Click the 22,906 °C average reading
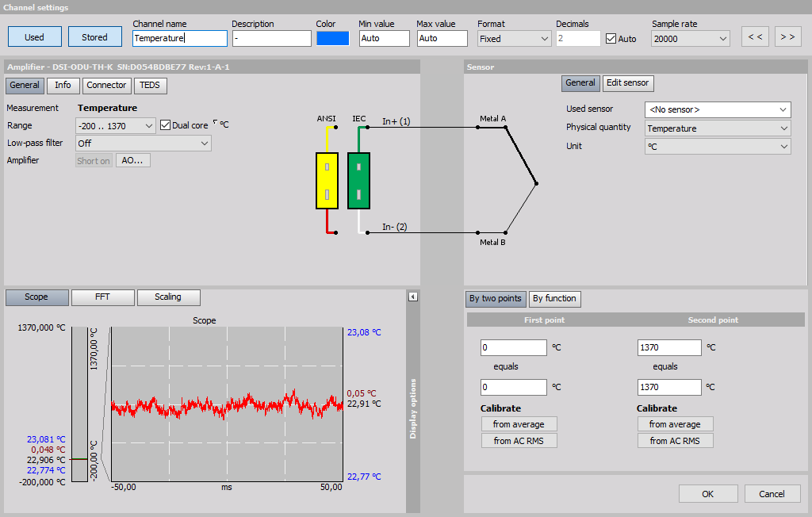 (x=46, y=460)
